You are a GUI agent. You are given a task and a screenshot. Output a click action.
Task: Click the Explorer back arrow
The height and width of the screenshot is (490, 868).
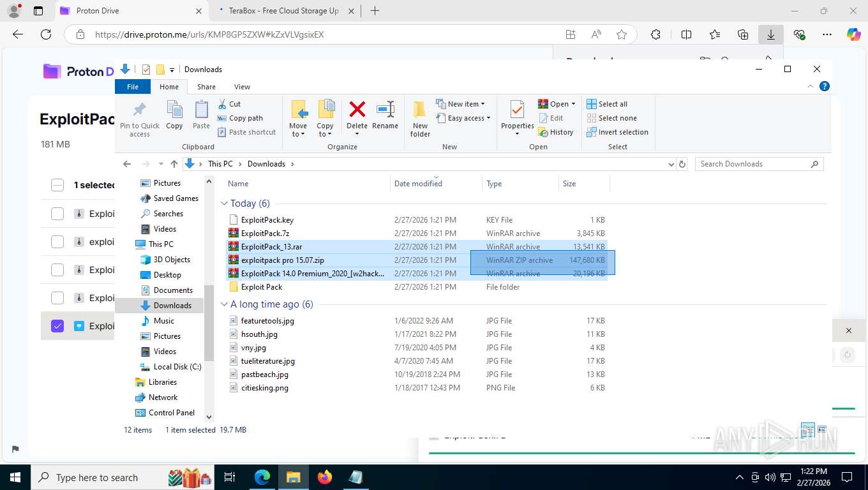(127, 164)
